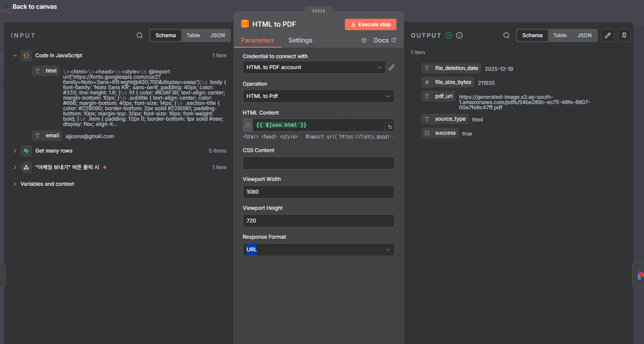Click the output info icon
Image resolution: width=644 pixels, height=344 pixels.
click(459, 35)
